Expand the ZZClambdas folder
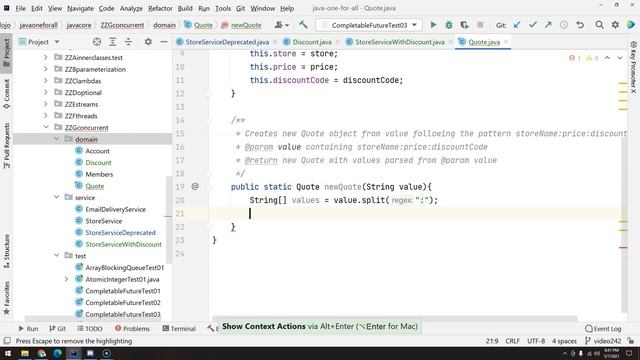 point(46,81)
